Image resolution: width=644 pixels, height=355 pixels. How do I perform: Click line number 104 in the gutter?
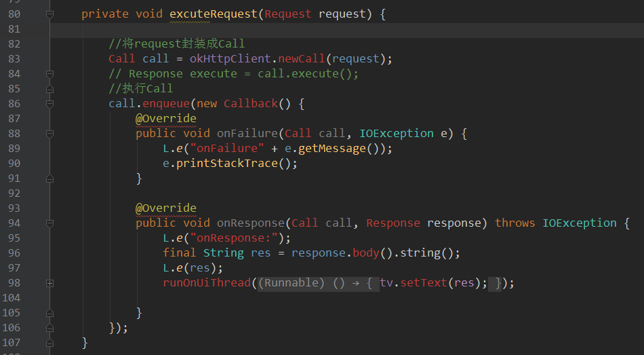tap(11, 298)
